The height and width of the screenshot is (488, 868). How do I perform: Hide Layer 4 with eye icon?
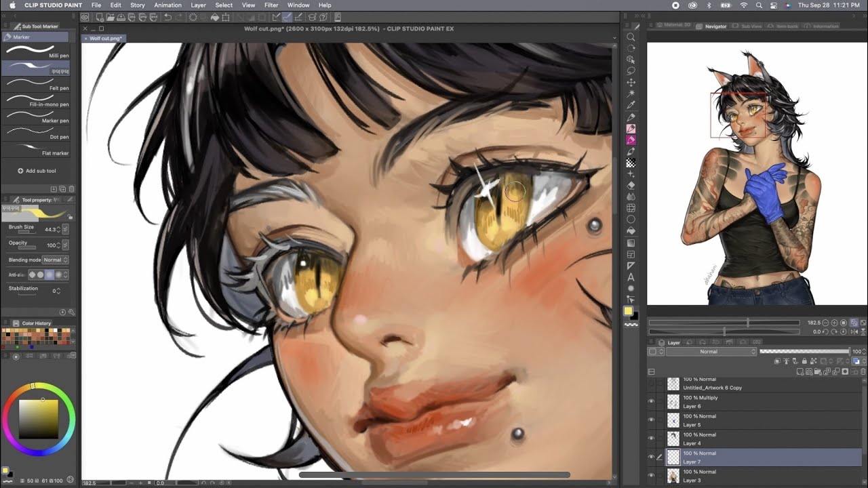(x=652, y=439)
